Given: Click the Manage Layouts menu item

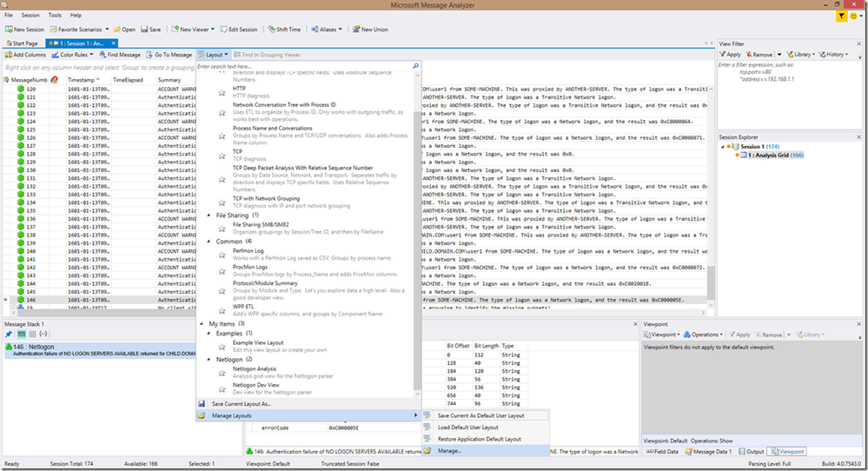Looking at the screenshot, I should [308, 415].
